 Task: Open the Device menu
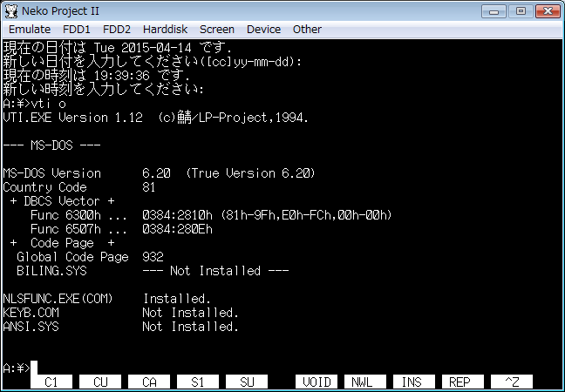point(263,29)
